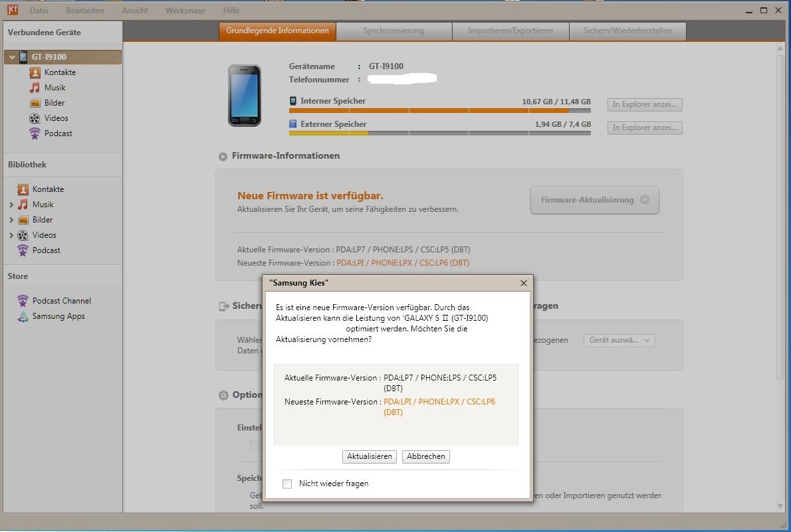
Task: Click the Store section heading
Action: [x=18, y=276]
